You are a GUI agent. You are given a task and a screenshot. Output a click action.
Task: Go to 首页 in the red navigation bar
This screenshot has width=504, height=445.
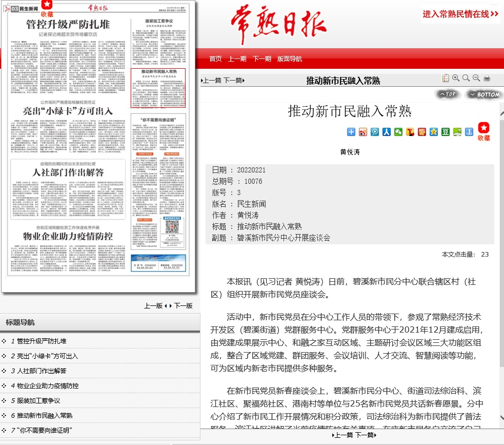(215, 59)
